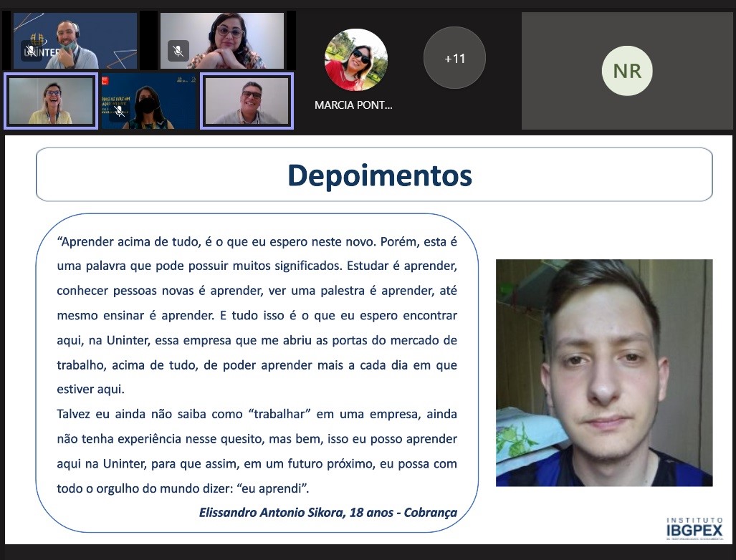Open the +11 additional participants overflow
Screen dimensions: 736x560
click(454, 59)
